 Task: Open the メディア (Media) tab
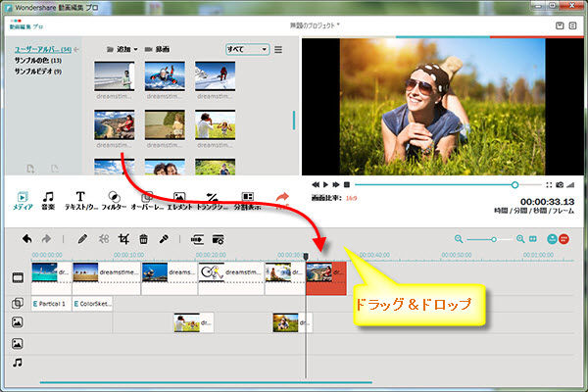23,201
